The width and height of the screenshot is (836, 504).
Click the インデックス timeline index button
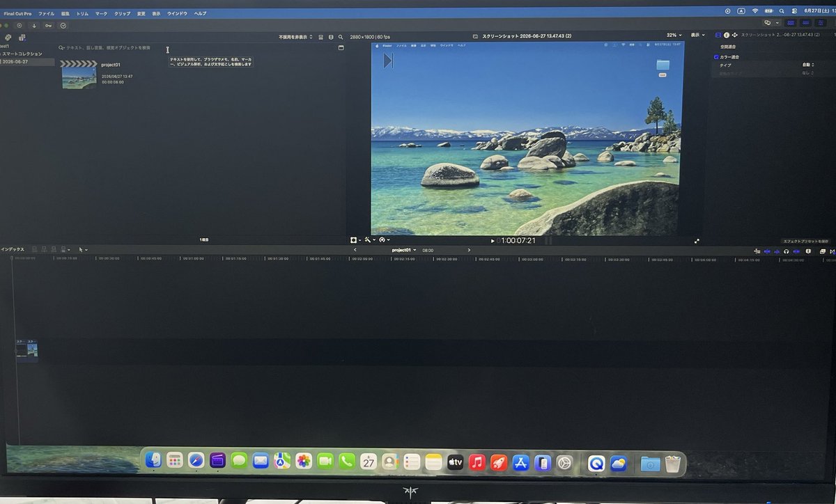point(12,249)
